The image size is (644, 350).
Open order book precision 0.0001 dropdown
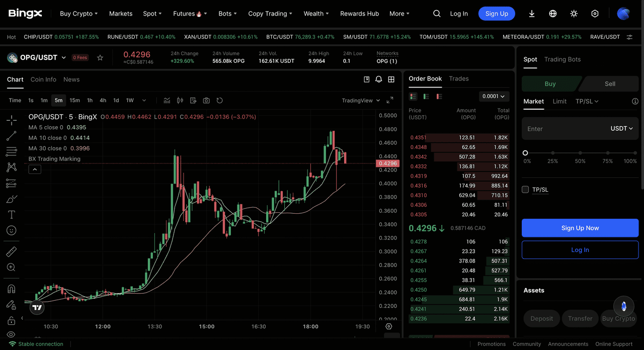494,96
